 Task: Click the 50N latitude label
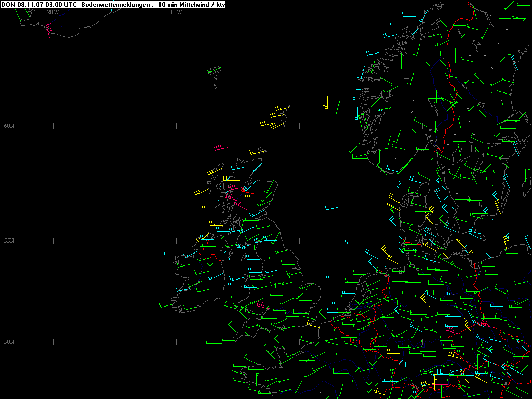coord(9,342)
